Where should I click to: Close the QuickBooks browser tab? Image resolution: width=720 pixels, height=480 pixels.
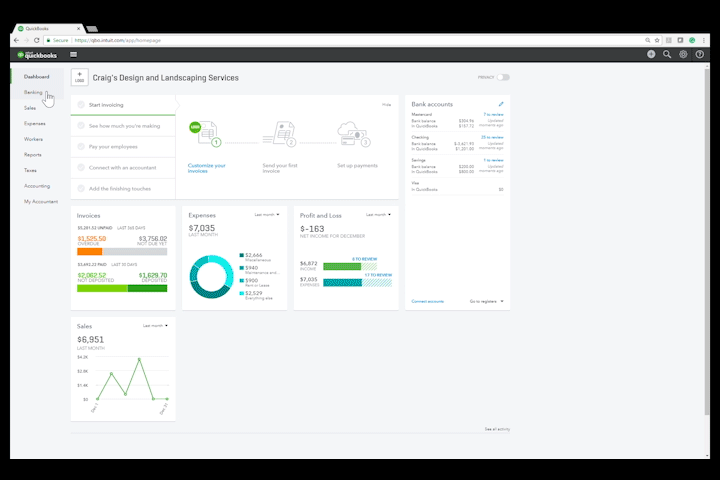click(x=78, y=28)
